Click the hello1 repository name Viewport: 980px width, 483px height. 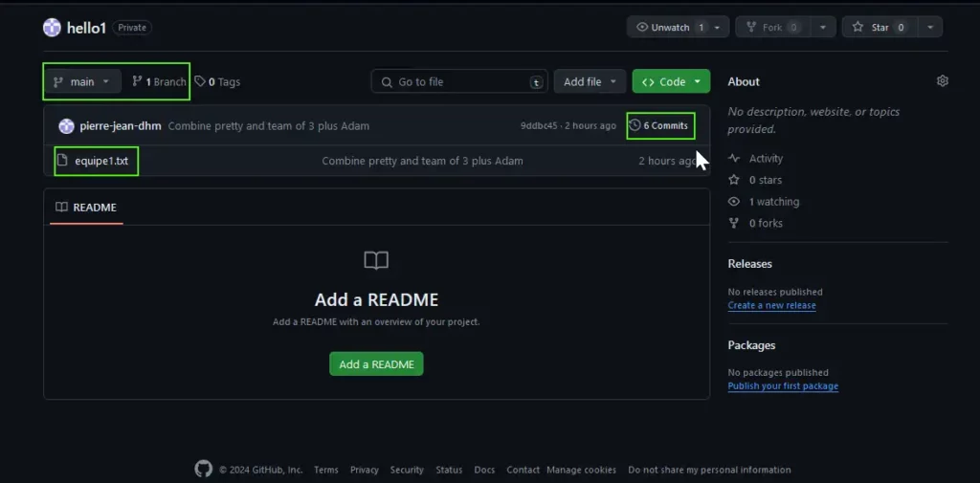tap(86, 28)
